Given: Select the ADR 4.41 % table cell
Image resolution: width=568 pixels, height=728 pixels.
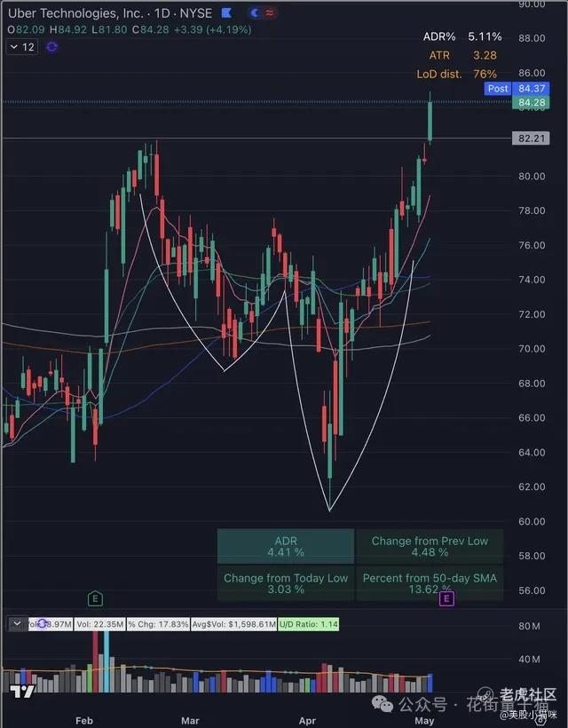Looking at the screenshot, I should 286,547.
